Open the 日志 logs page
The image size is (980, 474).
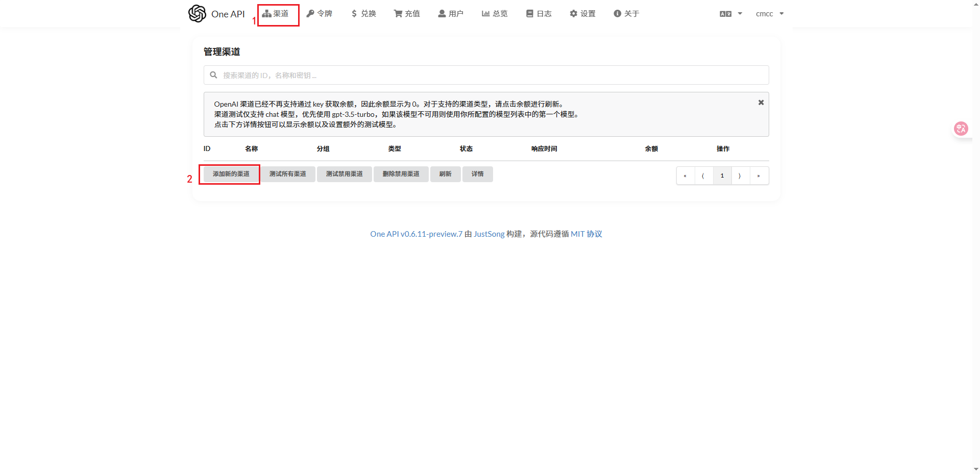539,14
